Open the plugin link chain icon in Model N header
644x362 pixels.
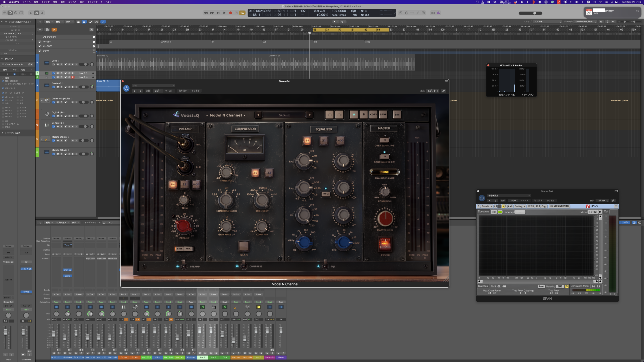[443, 91]
